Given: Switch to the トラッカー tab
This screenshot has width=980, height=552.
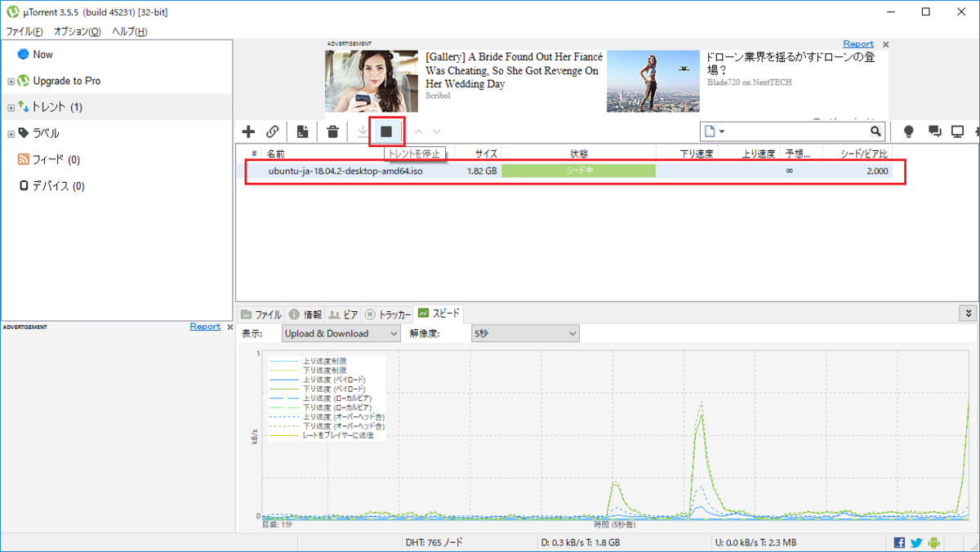Looking at the screenshot, I should click(388, 314).
